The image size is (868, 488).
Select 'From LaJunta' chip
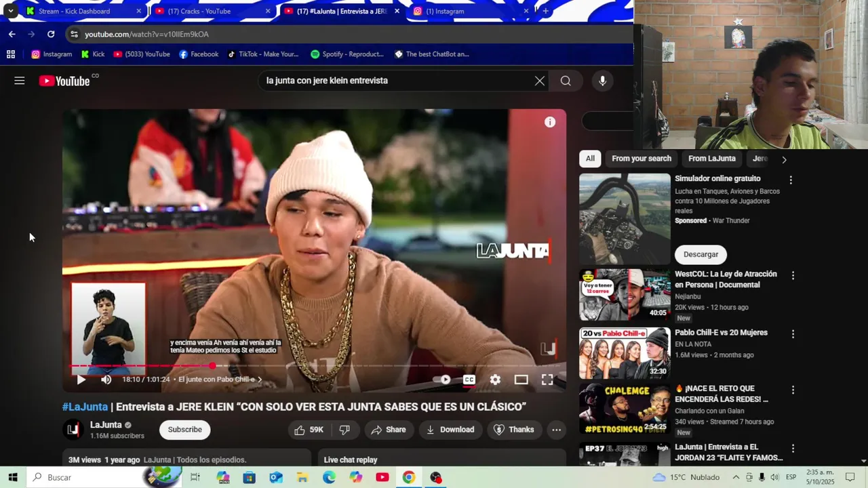pos(711,159)
